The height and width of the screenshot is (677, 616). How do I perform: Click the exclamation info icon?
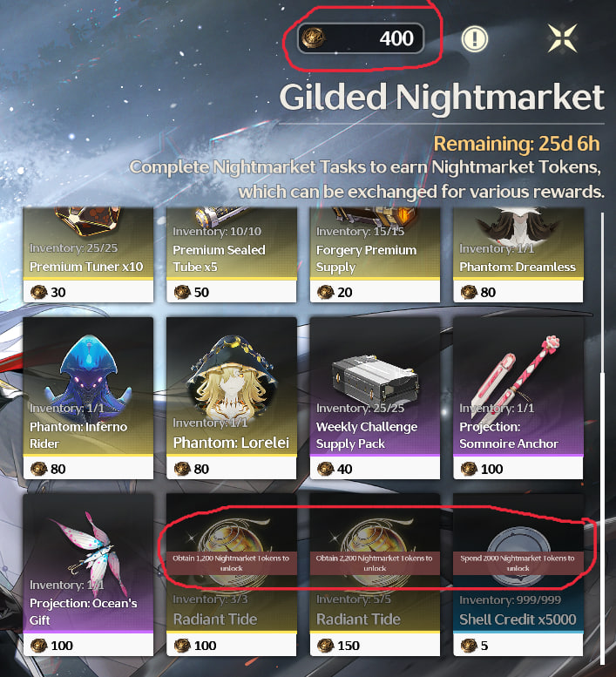pos(474,39)
